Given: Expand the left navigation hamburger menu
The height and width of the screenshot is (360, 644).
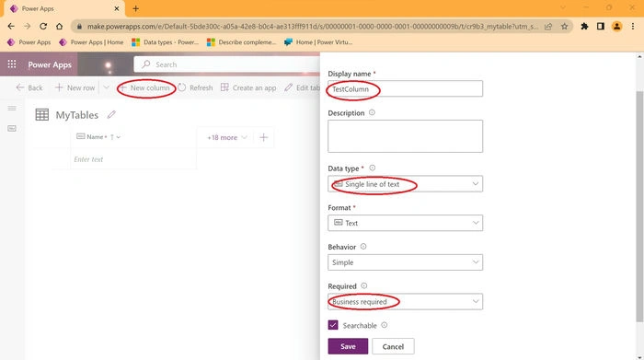Looking at the screenshot, I should pos(12,108).
